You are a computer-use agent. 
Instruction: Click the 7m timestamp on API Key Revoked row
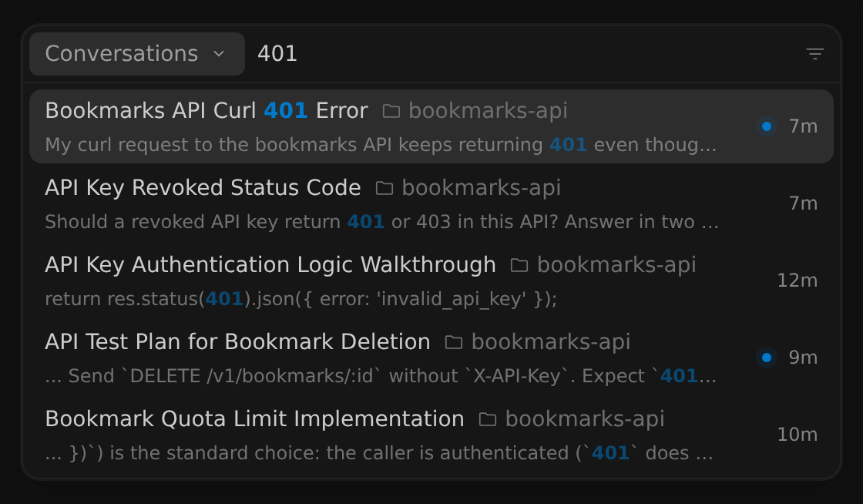point(803,203)
